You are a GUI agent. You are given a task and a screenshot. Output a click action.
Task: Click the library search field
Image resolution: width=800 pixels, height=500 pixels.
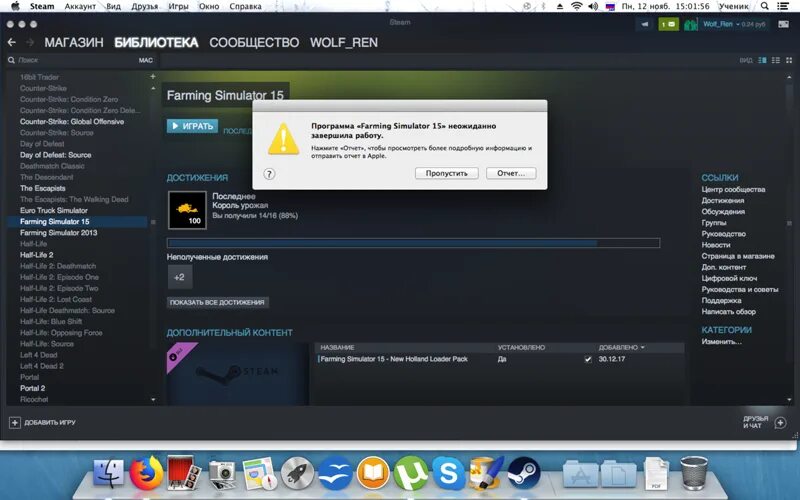coord(74,60)
